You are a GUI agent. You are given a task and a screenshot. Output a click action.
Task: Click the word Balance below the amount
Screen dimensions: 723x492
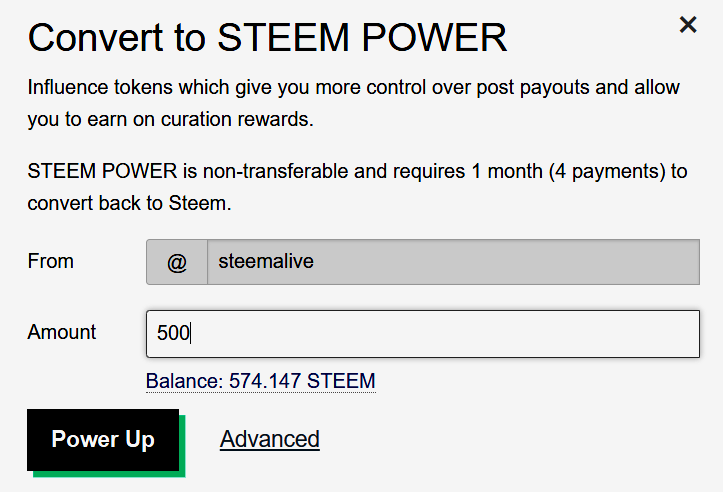(183, 381)
